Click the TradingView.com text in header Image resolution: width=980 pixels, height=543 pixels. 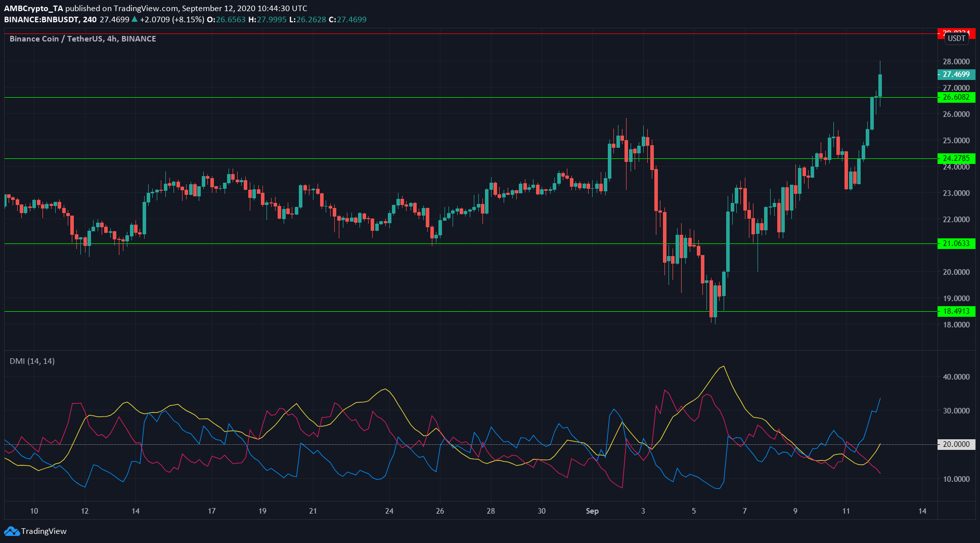click(x=146, y=8)
